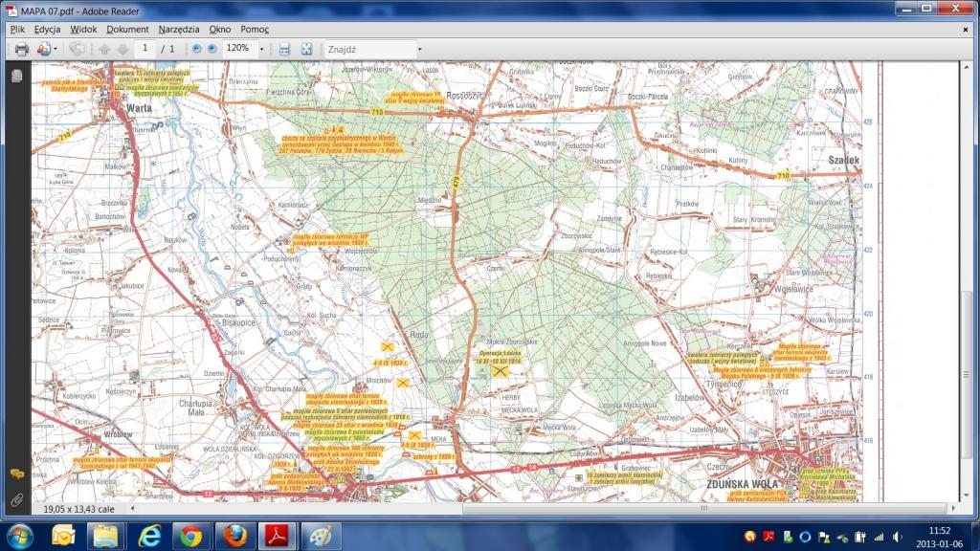Open the collaborate/share tool icon
Viewport: 980px width, 551px height.
point(43,49)
